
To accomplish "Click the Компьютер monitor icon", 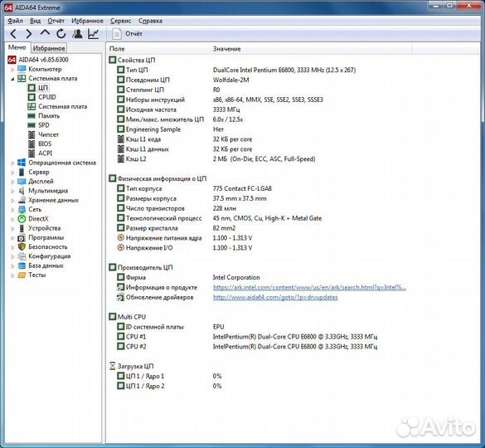I will pyautogui.click(x=22, y=69).
